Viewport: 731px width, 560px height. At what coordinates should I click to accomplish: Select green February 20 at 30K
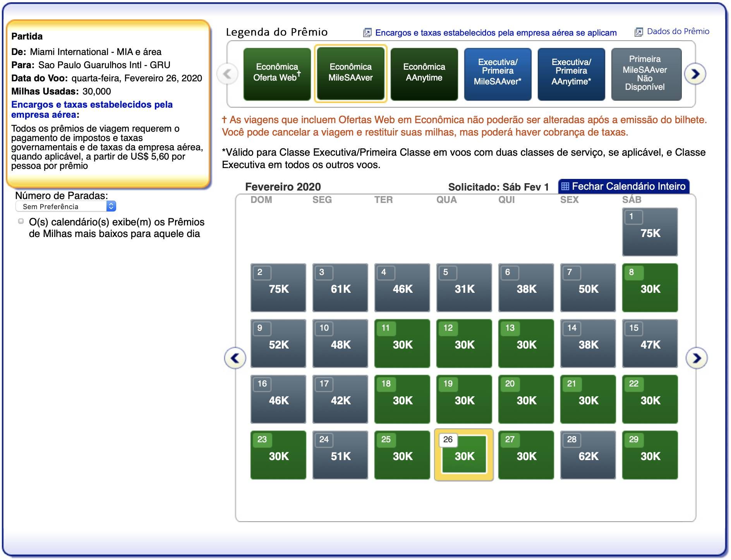526,399
